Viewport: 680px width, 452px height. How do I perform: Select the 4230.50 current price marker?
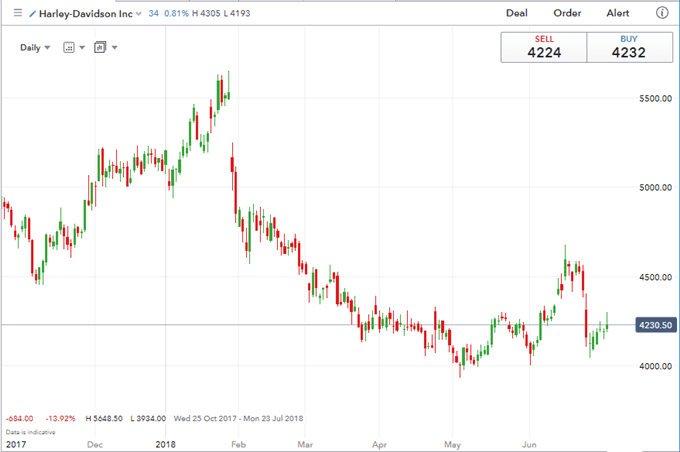point(656,325)
